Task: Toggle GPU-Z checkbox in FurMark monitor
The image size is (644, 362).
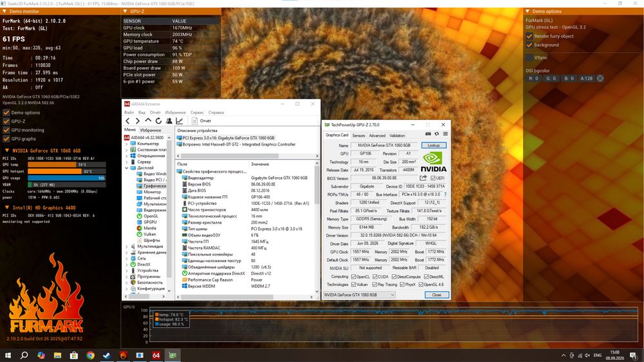Action: pyautogui.click(x=6, y=121)
